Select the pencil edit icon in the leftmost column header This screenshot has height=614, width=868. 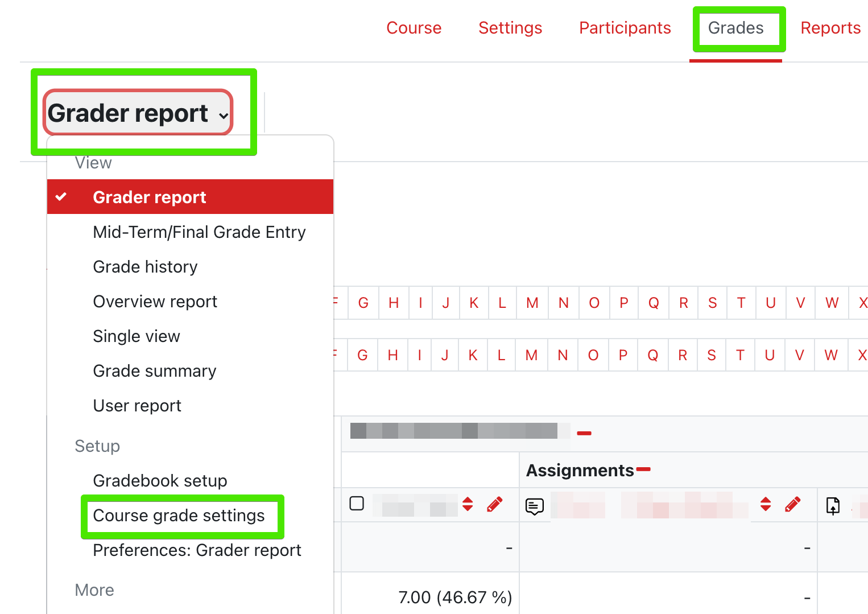click(x=495, y=504)
